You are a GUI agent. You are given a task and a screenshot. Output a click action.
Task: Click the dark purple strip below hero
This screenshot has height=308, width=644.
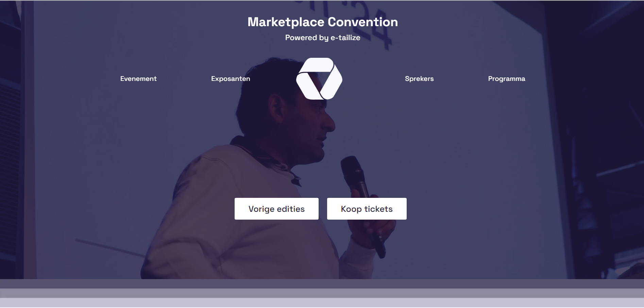point(322,284)
